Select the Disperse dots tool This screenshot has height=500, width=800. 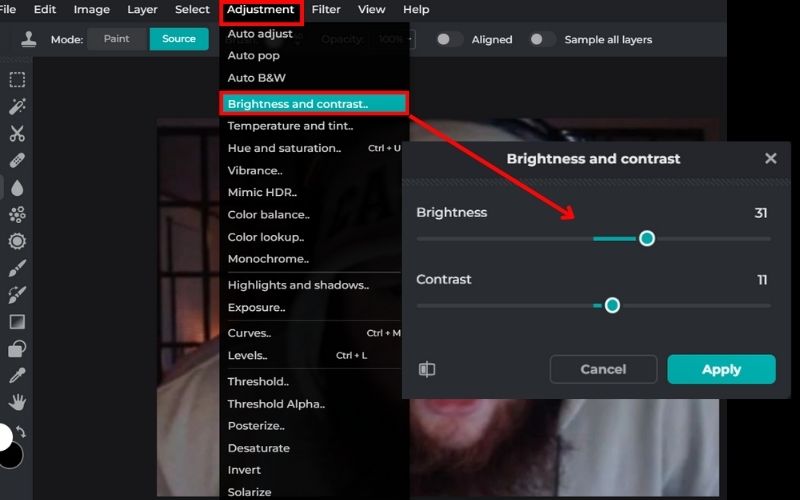pyautogui.click(x=17, y=214)
